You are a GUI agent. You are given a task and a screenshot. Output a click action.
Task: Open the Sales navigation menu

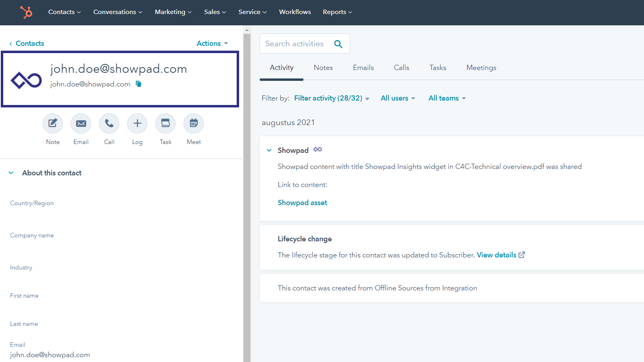click(x=215, y=12)
